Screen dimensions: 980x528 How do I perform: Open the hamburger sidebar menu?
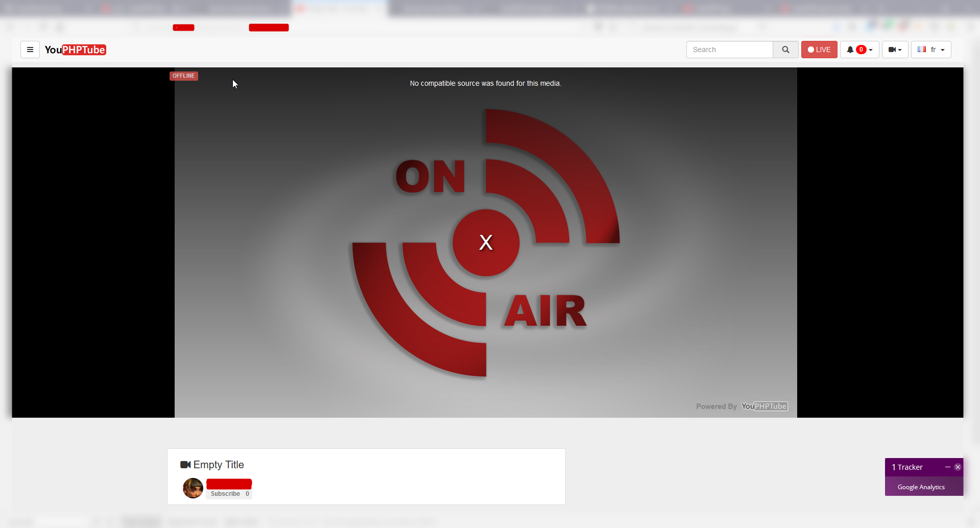pos(30,50)
